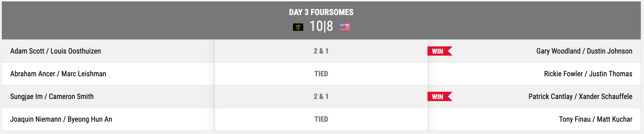Viewport: 644px width, 134px height.
Task: Open Sungjae Im / Cameron Smith pairing
Action: pos(52,97)
